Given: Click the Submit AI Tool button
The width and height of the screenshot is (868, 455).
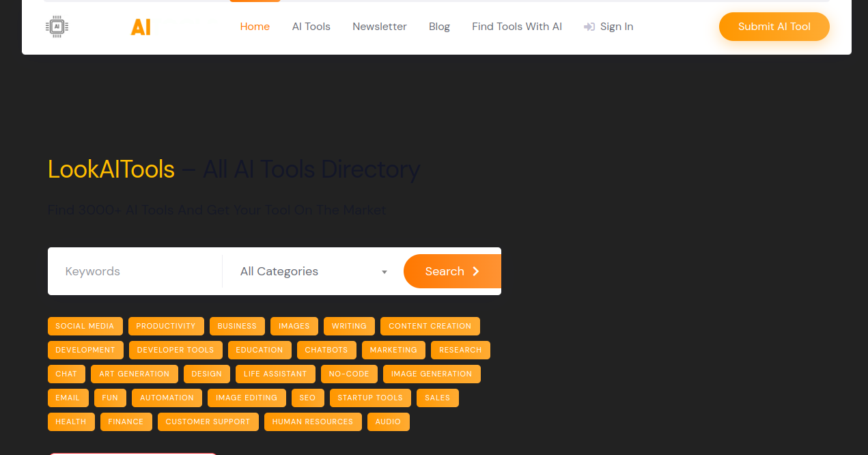Looking at the screenshot, I should click(774, 27).
